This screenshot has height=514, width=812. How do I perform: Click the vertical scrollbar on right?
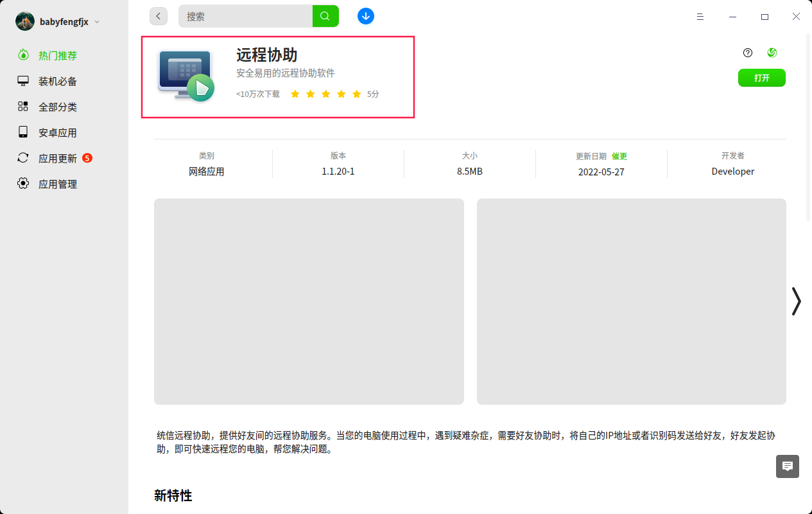(x=809, y=128)
